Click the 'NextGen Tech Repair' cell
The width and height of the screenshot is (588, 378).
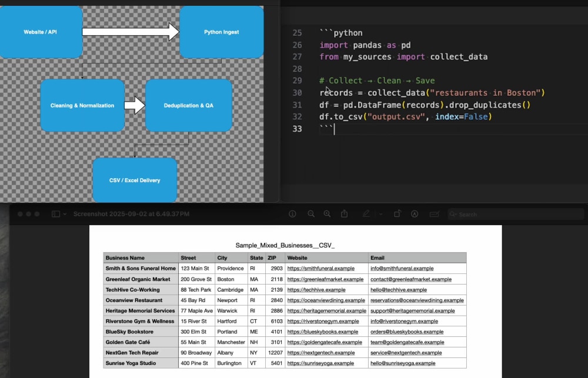click(141, 353)
